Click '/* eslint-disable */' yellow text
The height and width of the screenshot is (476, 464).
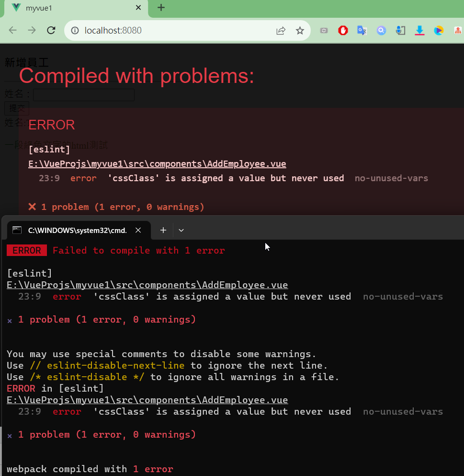click(87, 377)
